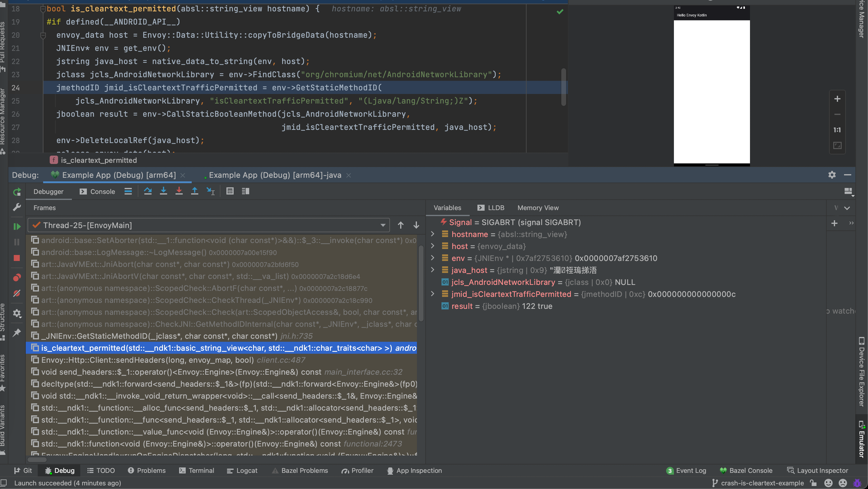The width and height of the screenshot is (868, 489).
Task: Pin the debugger tab
Action: point(17,333)
